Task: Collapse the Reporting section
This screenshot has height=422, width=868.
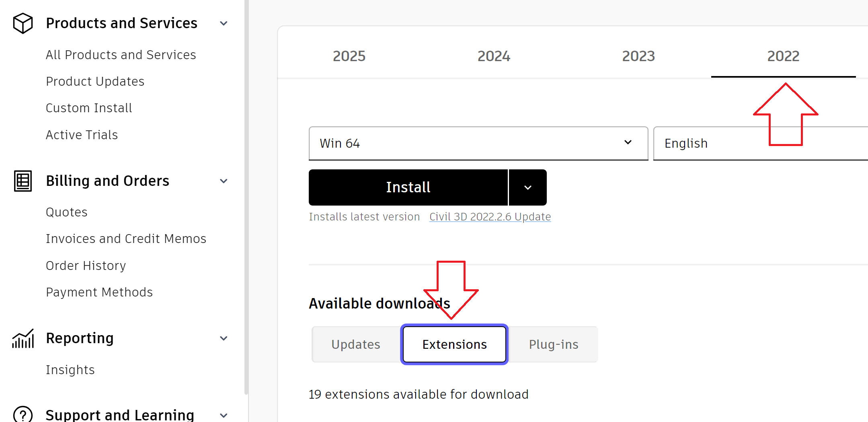Action: tap(224, 338)
